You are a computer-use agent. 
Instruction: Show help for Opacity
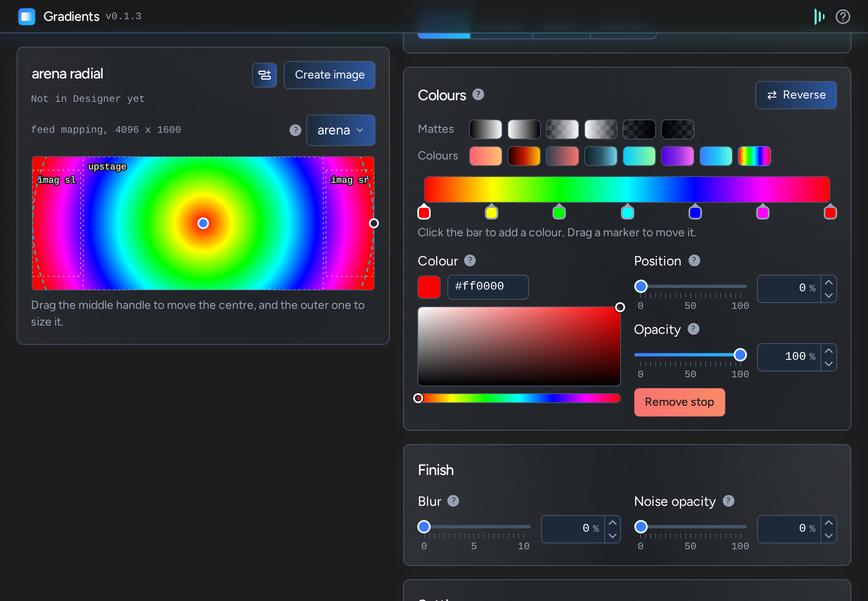click(x=694, y=329)
